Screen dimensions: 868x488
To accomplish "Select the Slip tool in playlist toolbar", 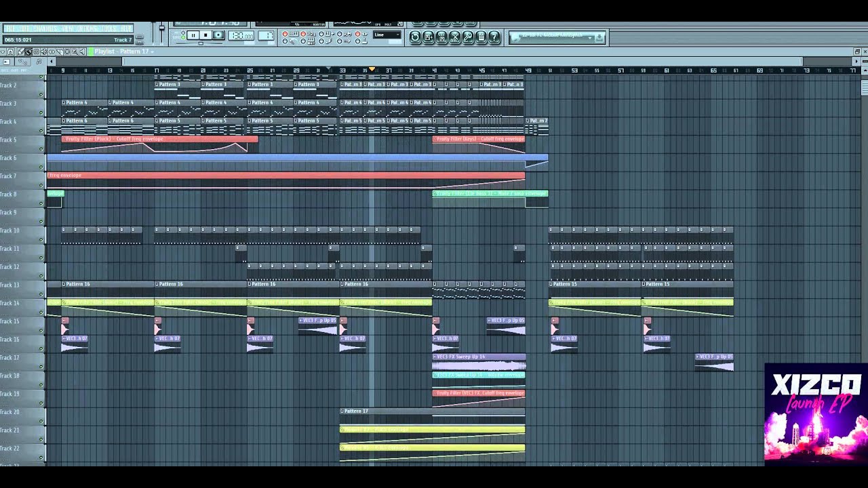I will click(52, 52).
